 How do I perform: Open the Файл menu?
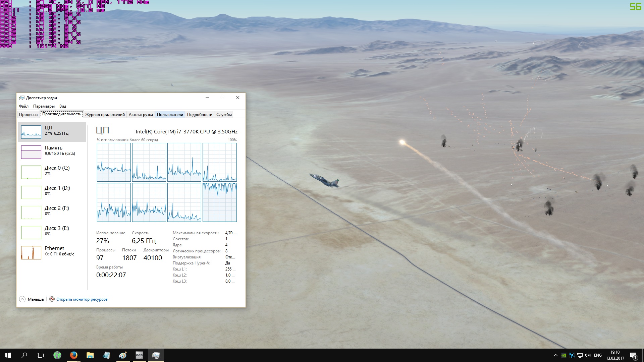pyautogui.click(x=23, y=106)
